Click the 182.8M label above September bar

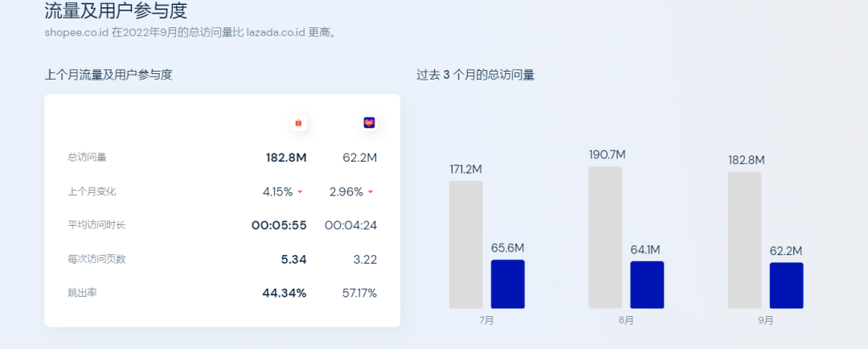coord(747,160)
